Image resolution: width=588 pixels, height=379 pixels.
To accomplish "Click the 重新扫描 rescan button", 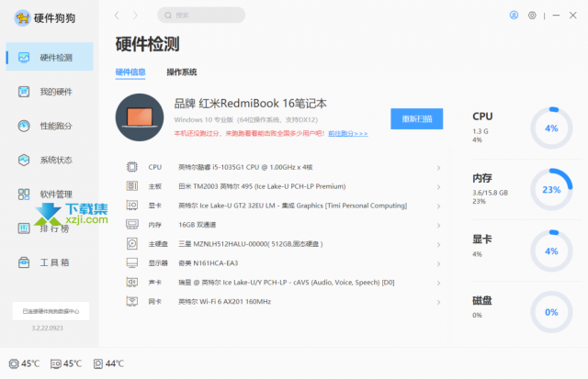I will 416,118.
